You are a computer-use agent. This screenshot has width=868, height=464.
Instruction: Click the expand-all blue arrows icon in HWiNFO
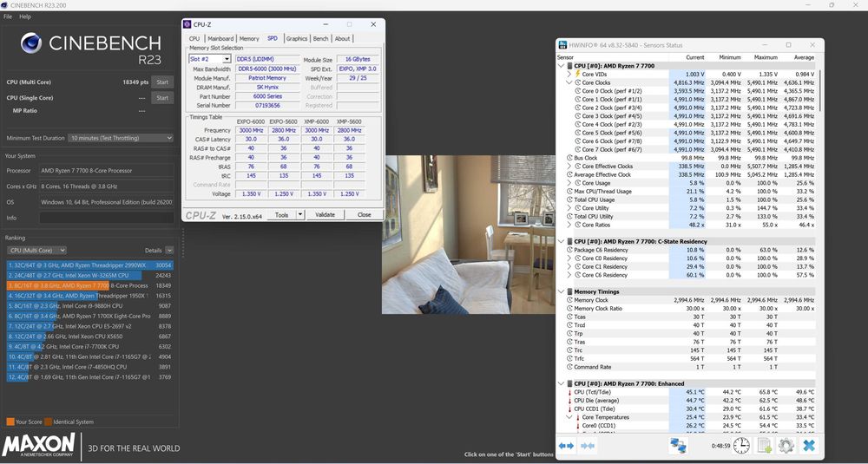click(566, 445)
